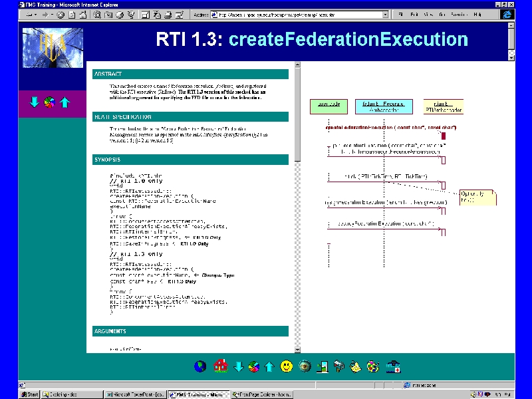Click the green userCode box in the diagram
The width and height of the screenshot is (532, 399).
329,106
